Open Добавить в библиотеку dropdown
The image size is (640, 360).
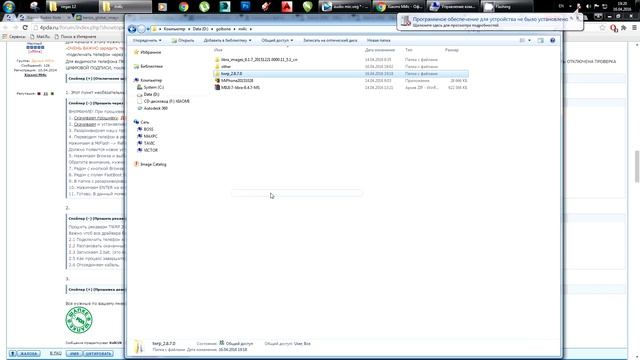pos(227,40)
